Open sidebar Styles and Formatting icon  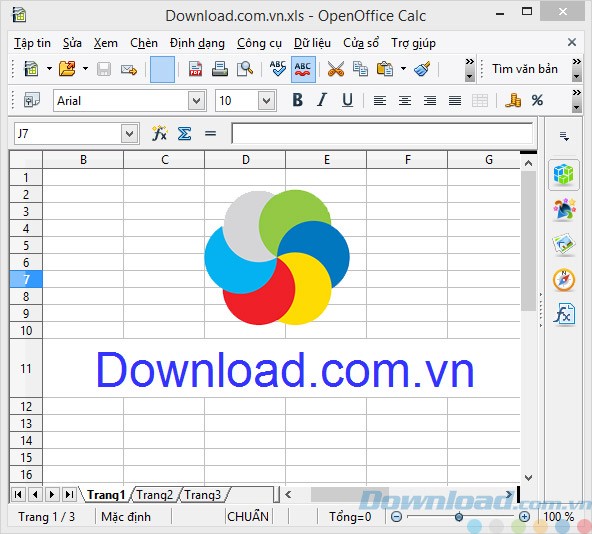[x=564, y=210]
